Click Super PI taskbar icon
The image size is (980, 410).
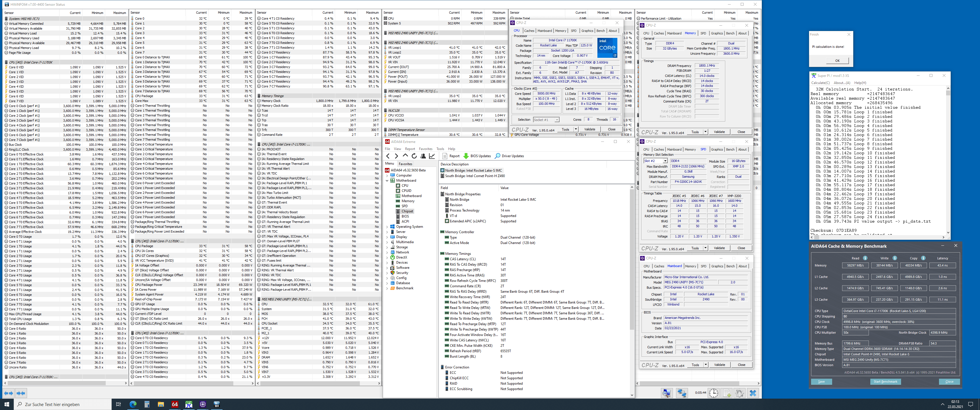[x=189, y=404]
